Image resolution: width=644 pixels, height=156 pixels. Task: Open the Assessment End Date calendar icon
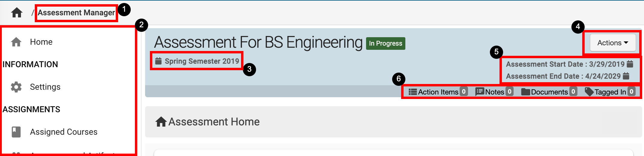(626, 76)
